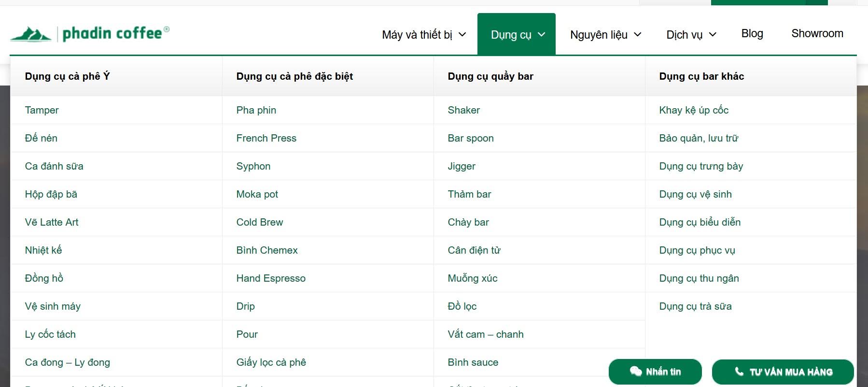Go to the Pha phin category
Image resolution: width=868 pixels, height=387 pixels.
(256, 110)
